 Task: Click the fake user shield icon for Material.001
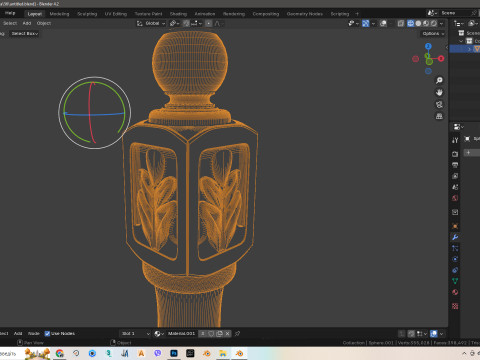point(211,333)
